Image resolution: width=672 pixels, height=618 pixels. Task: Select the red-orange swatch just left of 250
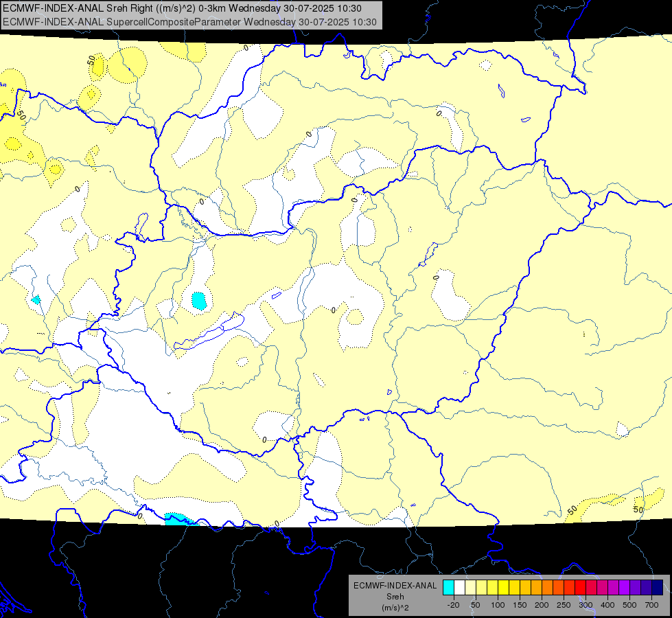tap(559, 588)
